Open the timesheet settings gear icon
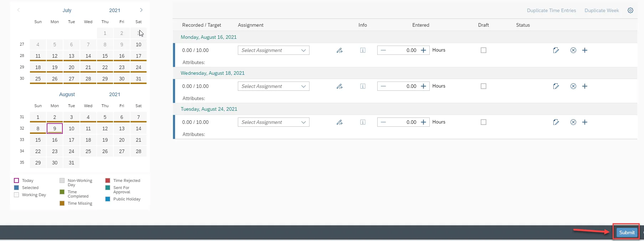 tap(630, 10)
